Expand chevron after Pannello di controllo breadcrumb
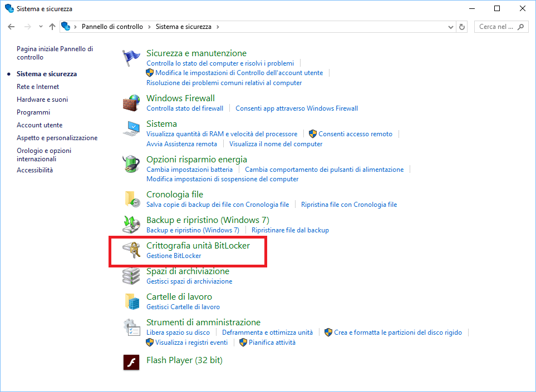This screenshot has height=392, width=536. [149, 27]
